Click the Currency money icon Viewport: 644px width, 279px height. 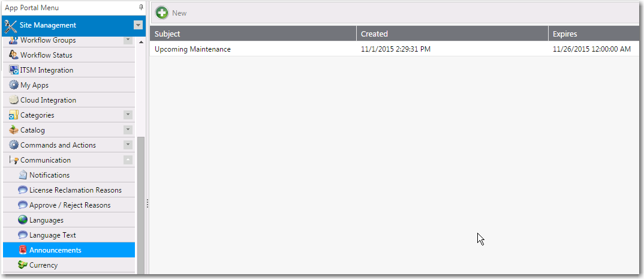23,265
